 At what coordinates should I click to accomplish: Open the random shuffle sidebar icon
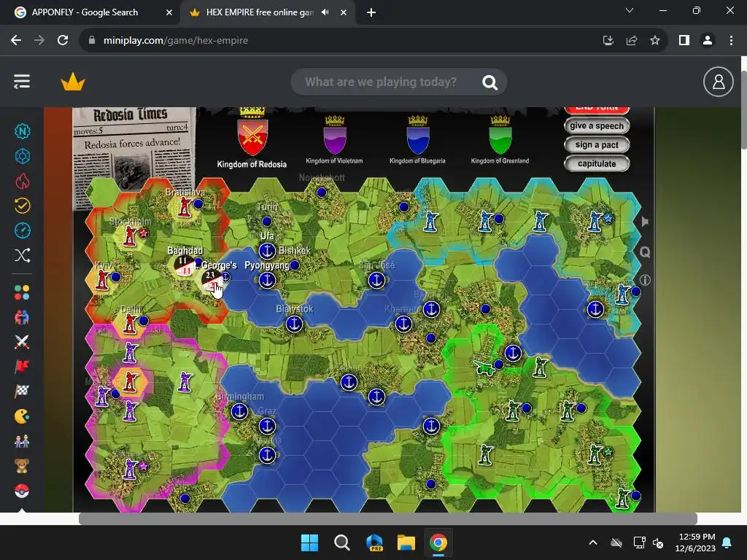pos(23,255)
